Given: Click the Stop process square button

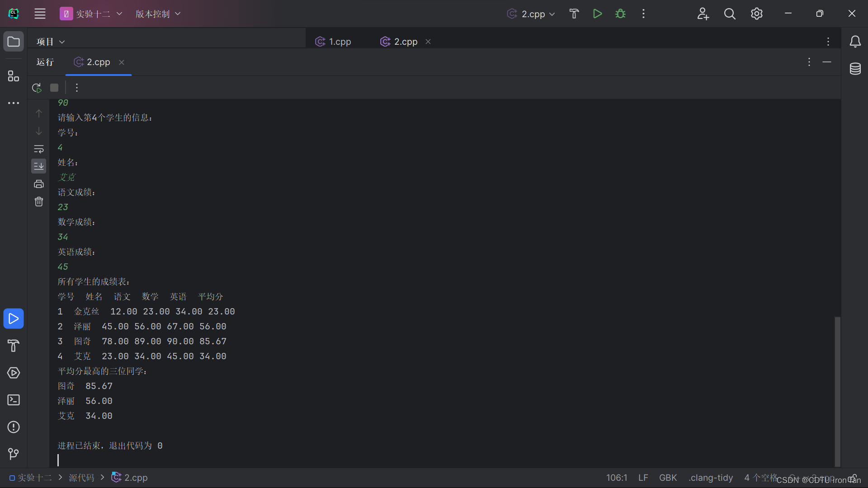Looking at the screenshot, I should [54, 88].
